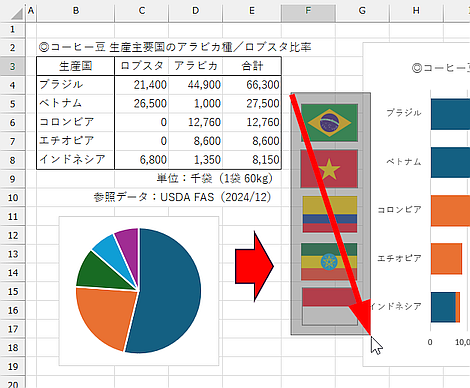Select the Vietnam flag image

329,169
